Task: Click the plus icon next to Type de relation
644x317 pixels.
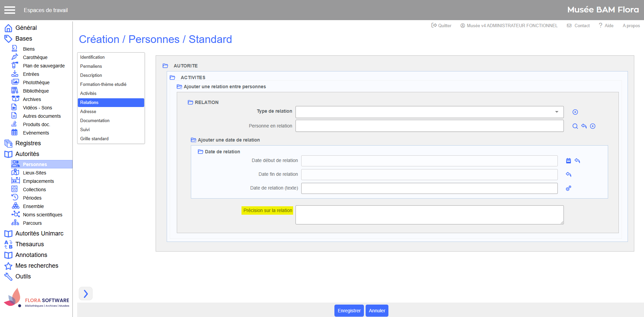Action: click(x=575, y=112)
